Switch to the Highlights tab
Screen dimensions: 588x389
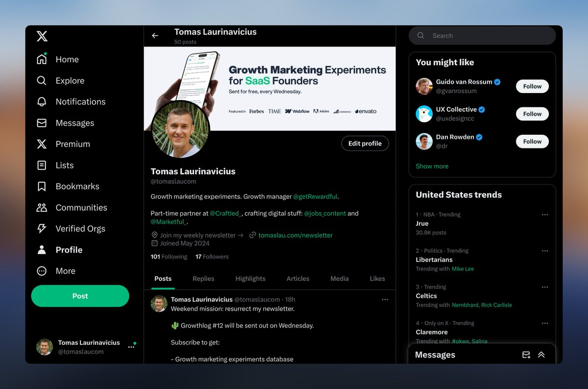[250, 278]
